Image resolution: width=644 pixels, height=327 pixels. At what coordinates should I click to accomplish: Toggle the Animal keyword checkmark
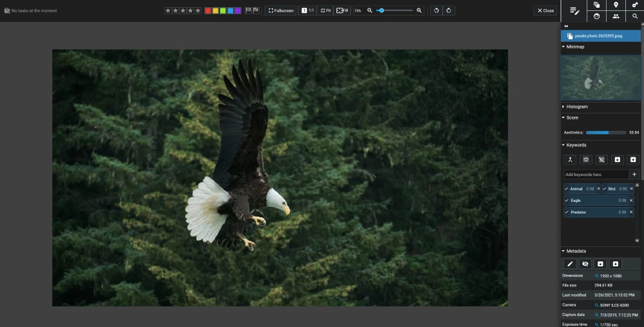point(566,189)
